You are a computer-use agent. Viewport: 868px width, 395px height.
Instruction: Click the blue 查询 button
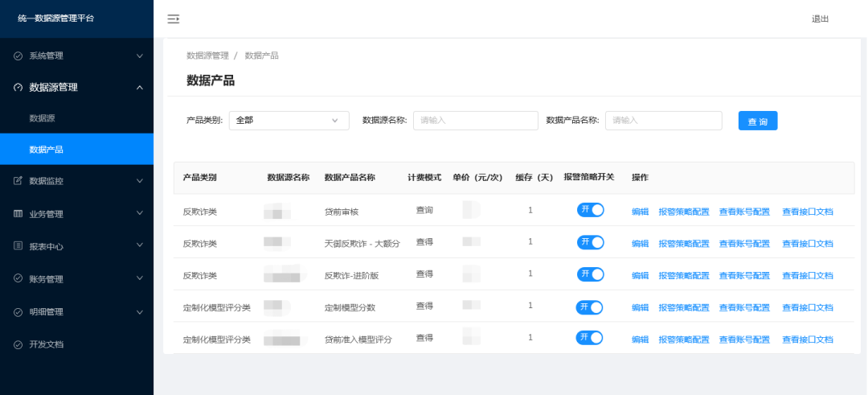pyautogui.click(x=757, y=121)
